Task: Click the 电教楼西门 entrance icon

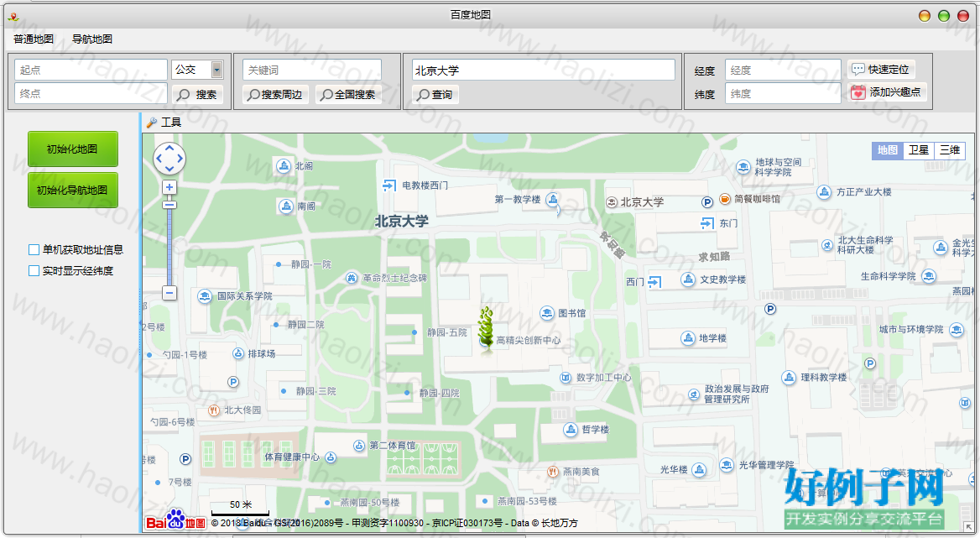Action: point(388,185)
